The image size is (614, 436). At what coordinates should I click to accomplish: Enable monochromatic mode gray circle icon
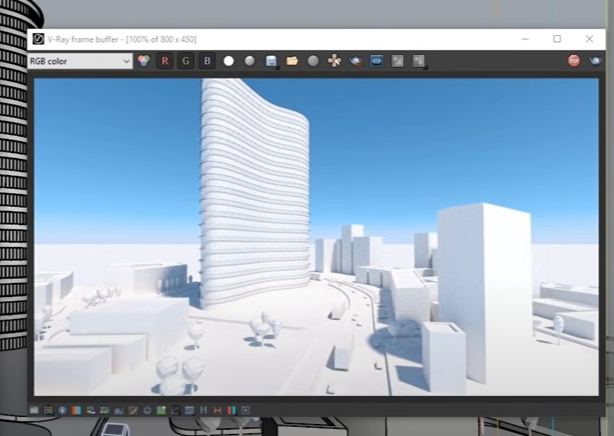[x=250, y=61]
